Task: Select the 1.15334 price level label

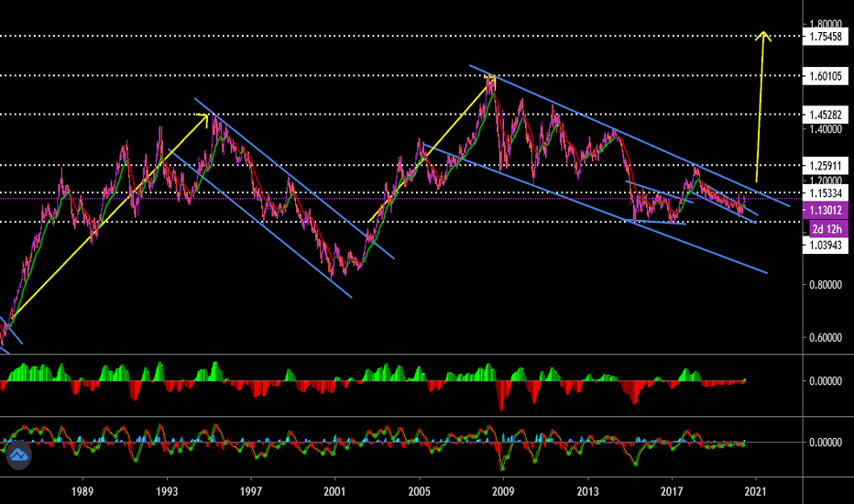Action: (826, 192)
